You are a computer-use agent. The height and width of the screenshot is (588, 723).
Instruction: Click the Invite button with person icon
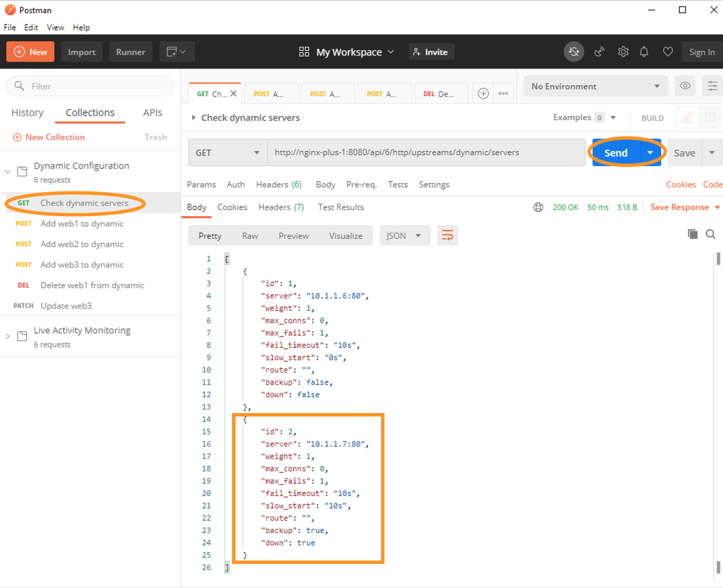[x=431, y=51]
